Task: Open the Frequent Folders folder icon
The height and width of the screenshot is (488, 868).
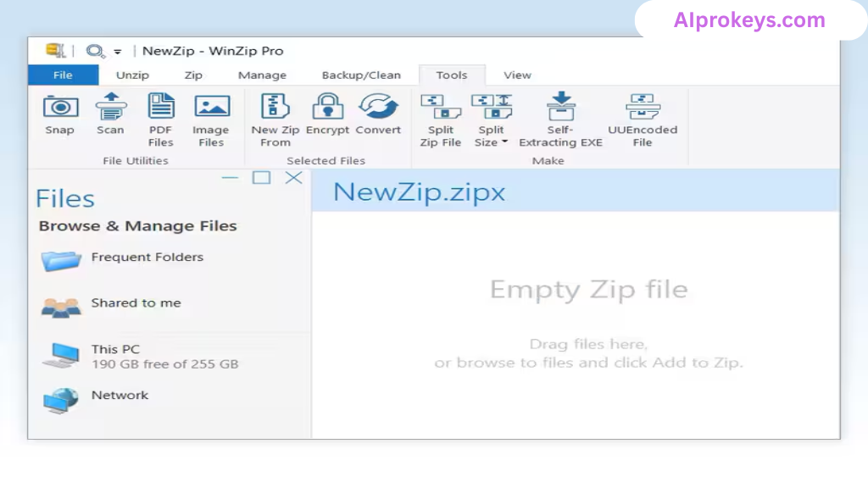Action: click(61, 260)
